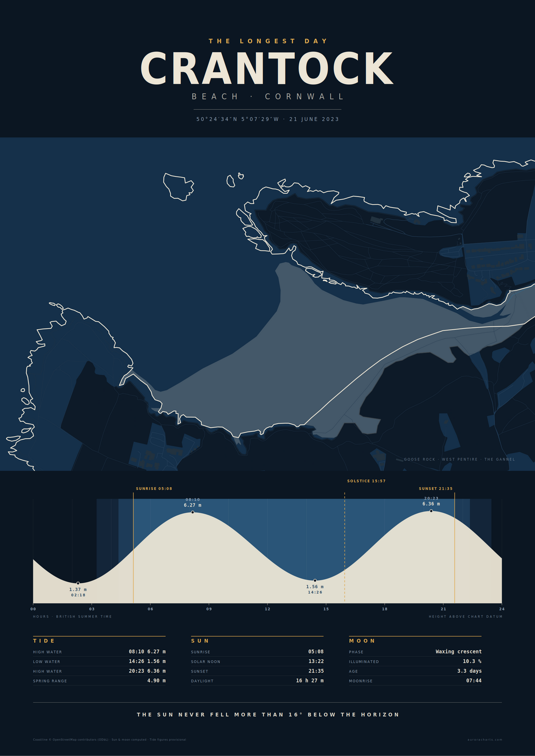Click the 'SUNSET 21:35' chart label
This screenshot has height=756, width=535.
[x=436, y=489]
